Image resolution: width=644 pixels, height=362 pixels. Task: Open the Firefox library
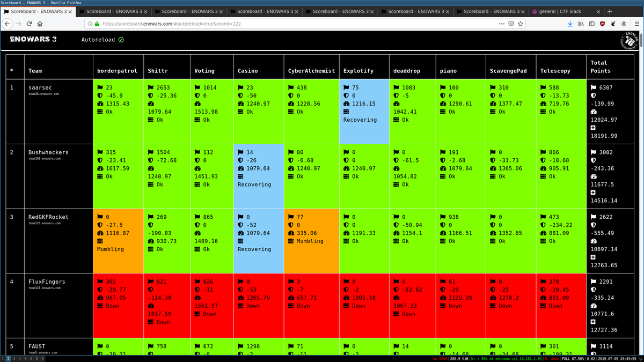581,24
